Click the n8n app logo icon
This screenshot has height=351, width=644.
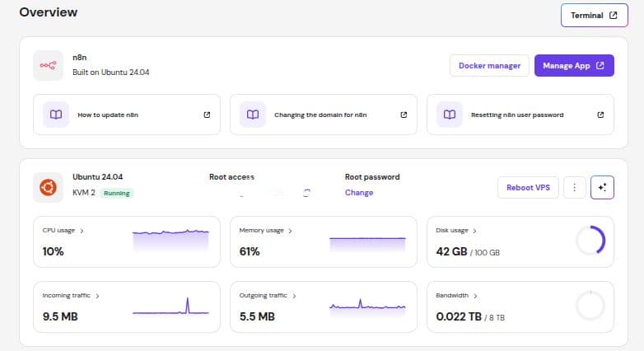click(x=48, y=65)
